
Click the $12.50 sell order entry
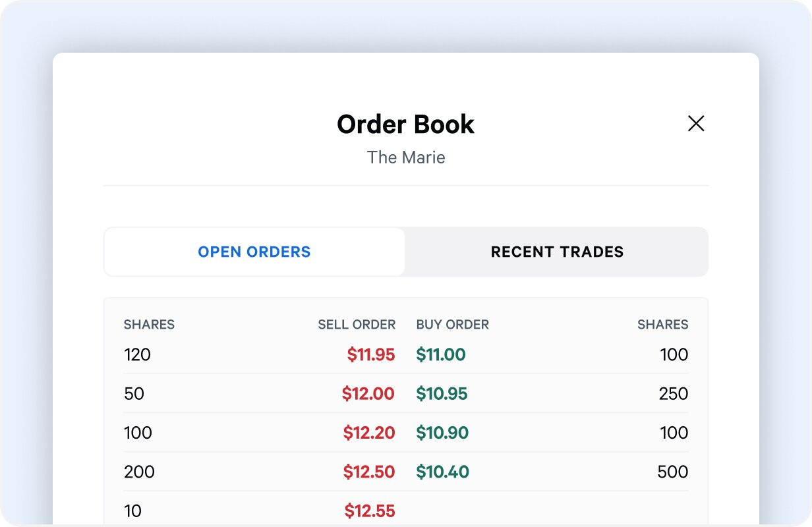[x=370, y=472]
